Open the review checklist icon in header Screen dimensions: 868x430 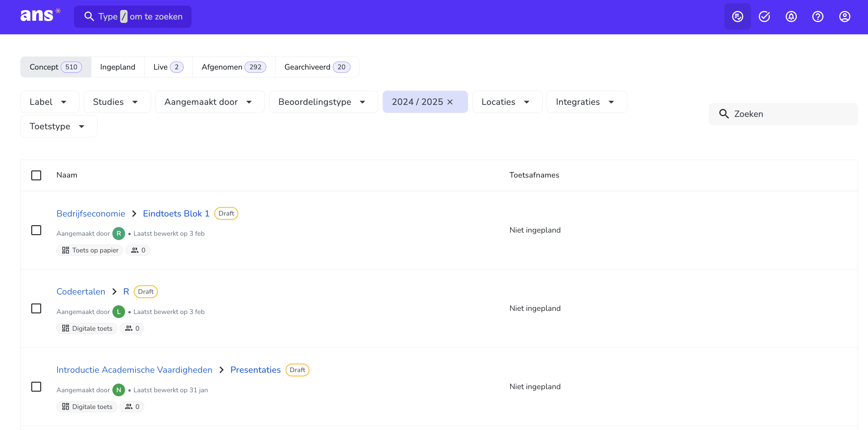737,16
